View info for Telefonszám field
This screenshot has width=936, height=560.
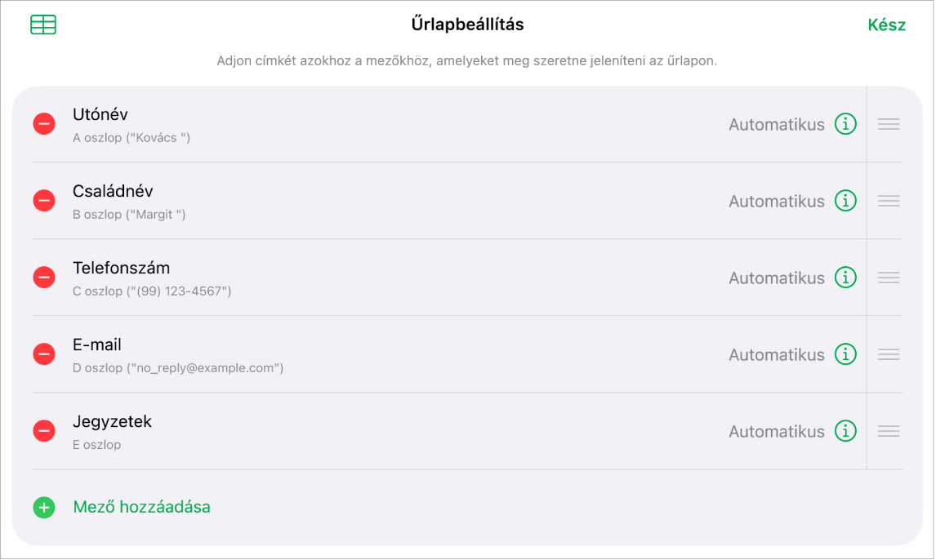845,278
